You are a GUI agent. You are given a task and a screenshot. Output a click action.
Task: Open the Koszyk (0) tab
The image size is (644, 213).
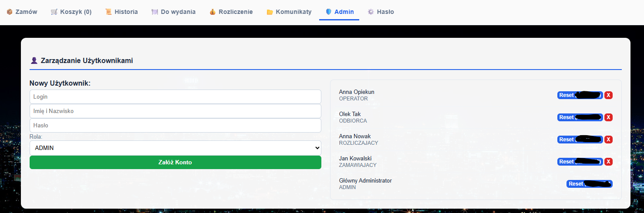point(71,12)
